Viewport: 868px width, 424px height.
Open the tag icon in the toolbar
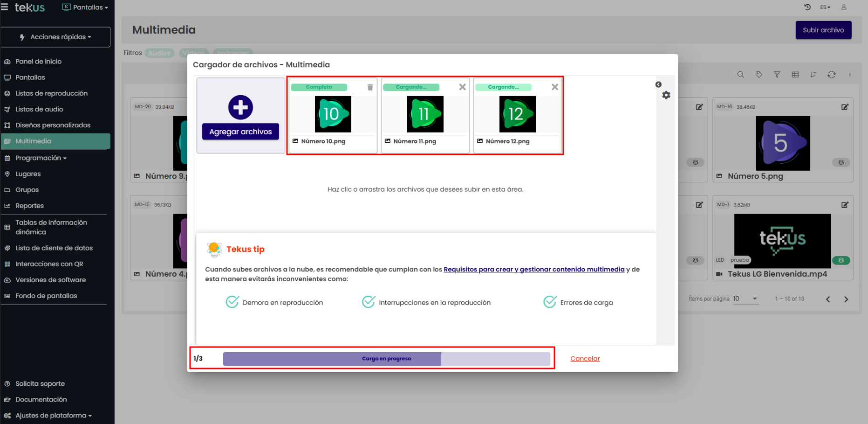pos(759,75)
